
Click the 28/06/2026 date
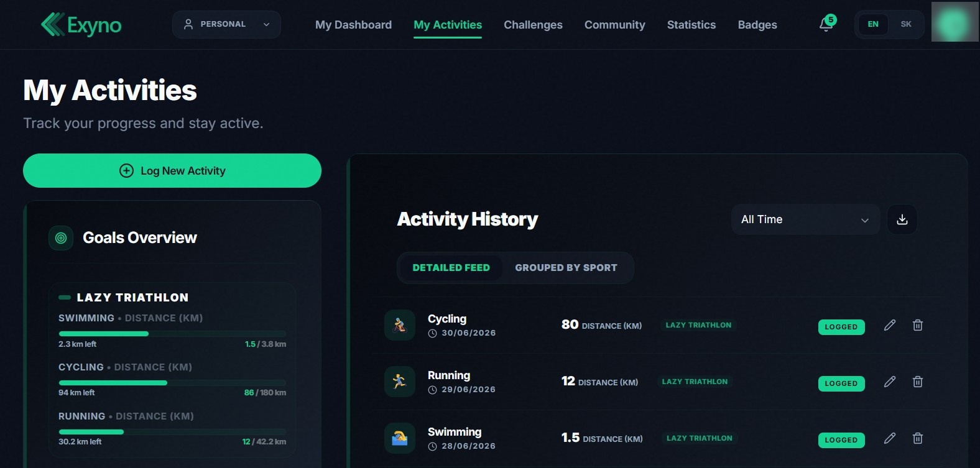point(469,446)
